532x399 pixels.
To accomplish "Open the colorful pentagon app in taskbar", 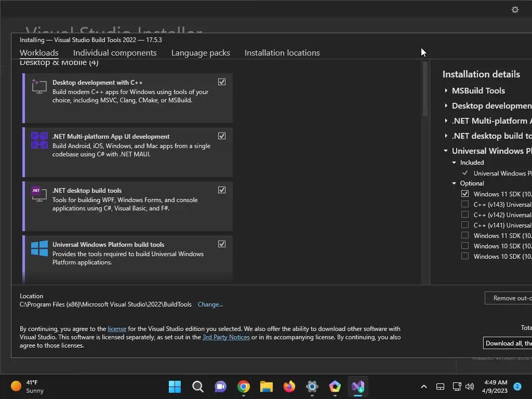I will 335,387.
